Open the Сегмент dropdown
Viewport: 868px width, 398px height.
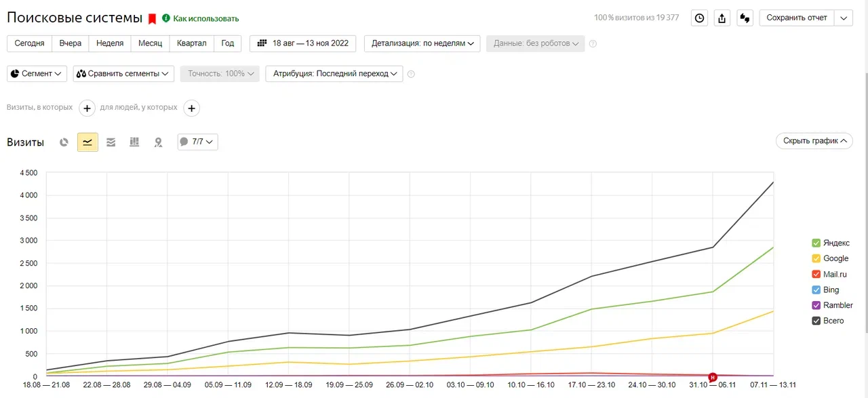(x=37, y=74)
